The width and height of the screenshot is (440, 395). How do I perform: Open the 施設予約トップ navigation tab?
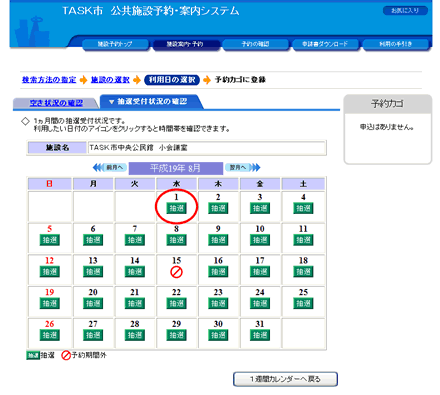click(x=115, y=44)
